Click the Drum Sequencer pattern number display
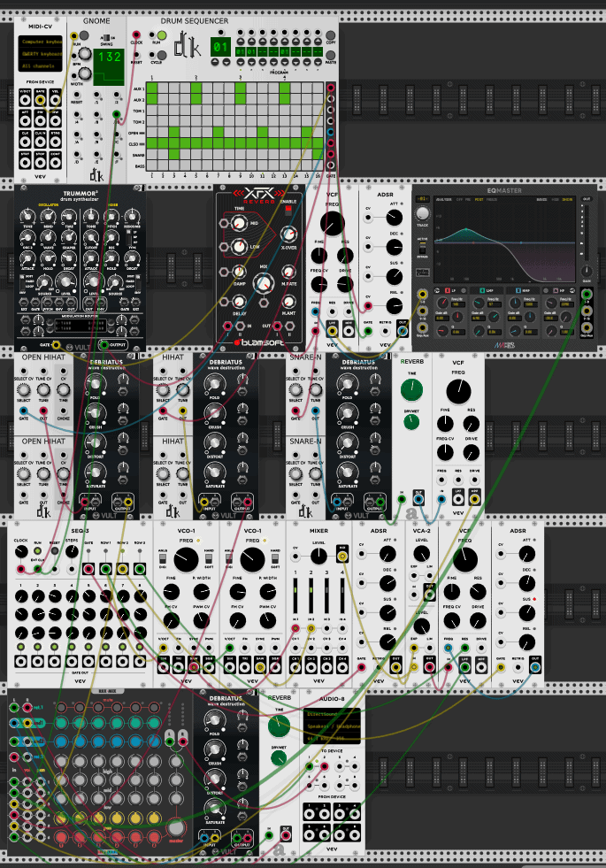 tap(221, 48)
